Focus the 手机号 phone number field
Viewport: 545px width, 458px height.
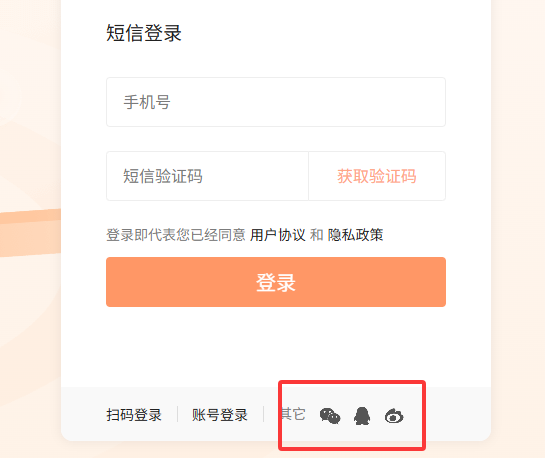[x=276, y=102]
